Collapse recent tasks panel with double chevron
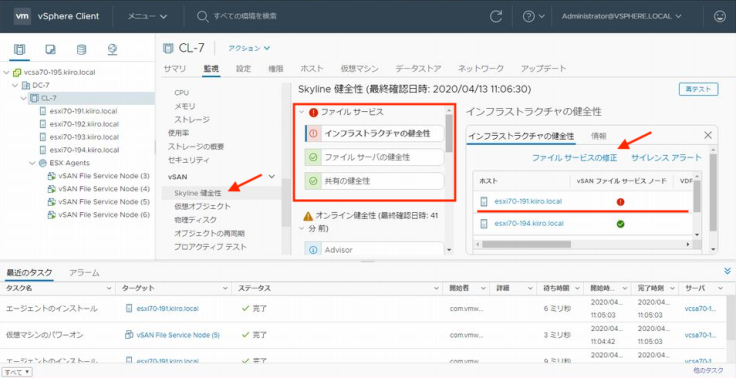Image resolution: width=736 pixels, height=378 pixels. click(x=727, y=271)
